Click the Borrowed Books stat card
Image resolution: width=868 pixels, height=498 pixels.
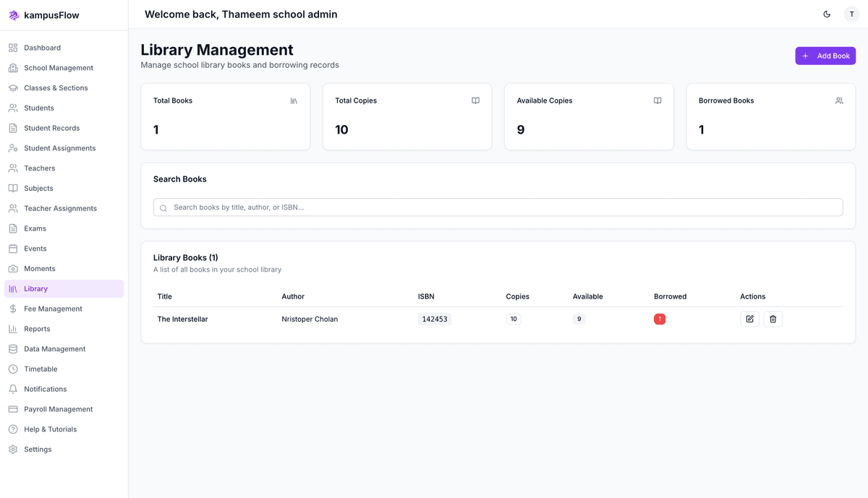click(x=770, y=116)
